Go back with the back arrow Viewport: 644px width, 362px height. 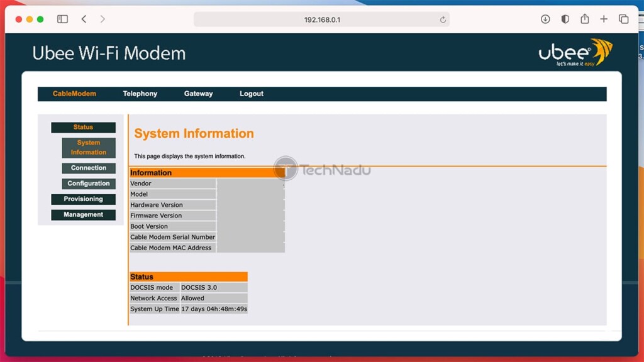(84, 19)
